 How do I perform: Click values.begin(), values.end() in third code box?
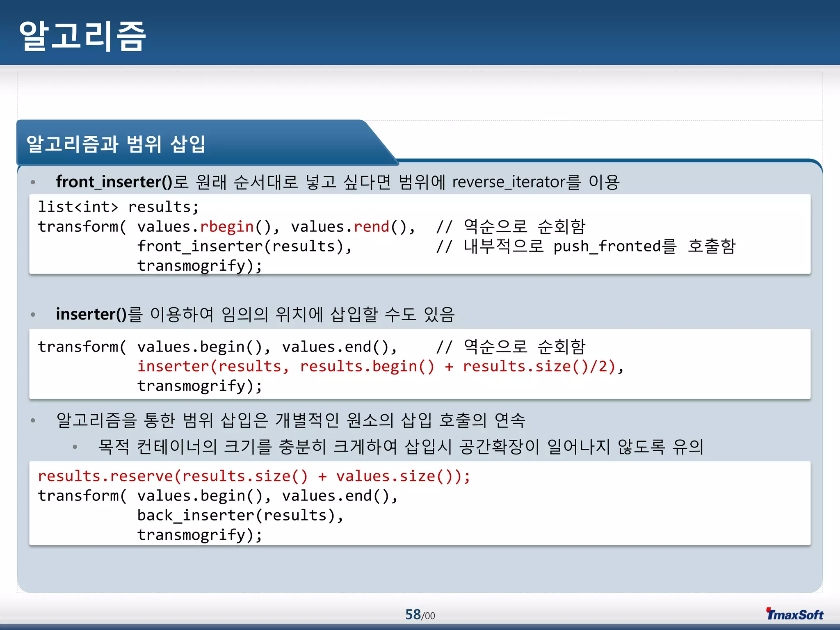point(267,496)
